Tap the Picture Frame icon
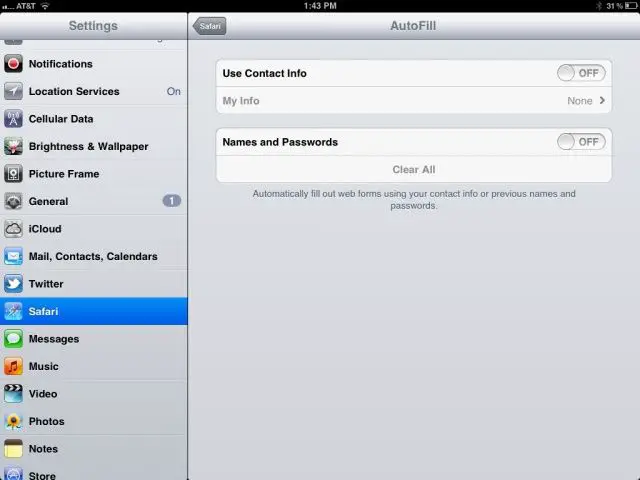Image resolution: width=640 pixels, height=480 pixels. (13, 174)
